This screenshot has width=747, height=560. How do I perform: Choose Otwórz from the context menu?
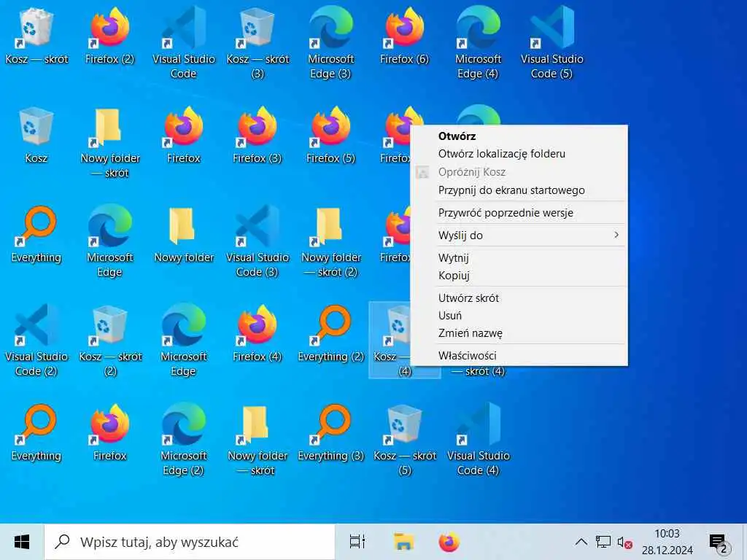point(519,136)
